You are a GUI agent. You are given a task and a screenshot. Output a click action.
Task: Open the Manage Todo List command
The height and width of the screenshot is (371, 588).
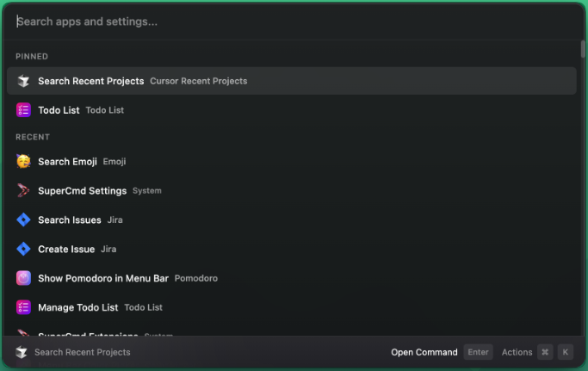[x=77, y=307]
